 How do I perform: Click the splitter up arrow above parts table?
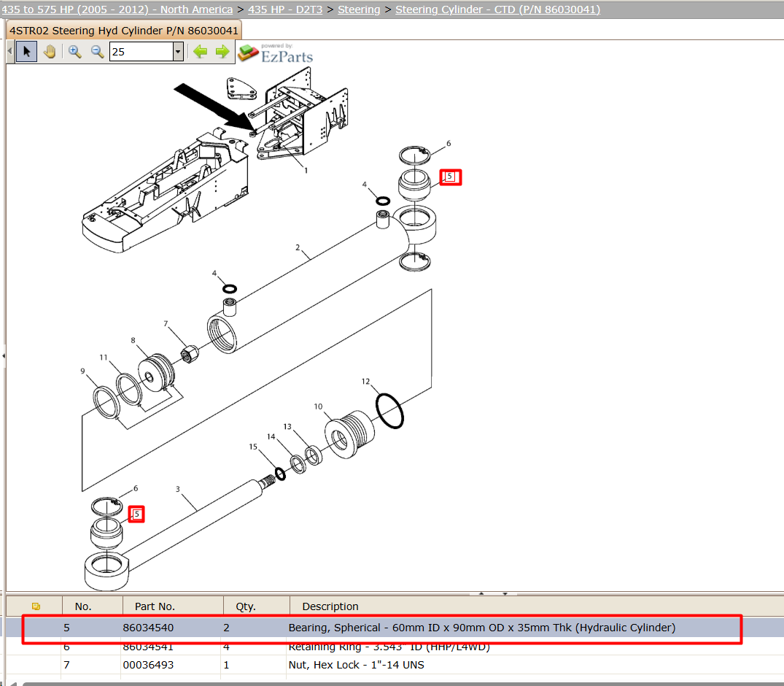481,593
